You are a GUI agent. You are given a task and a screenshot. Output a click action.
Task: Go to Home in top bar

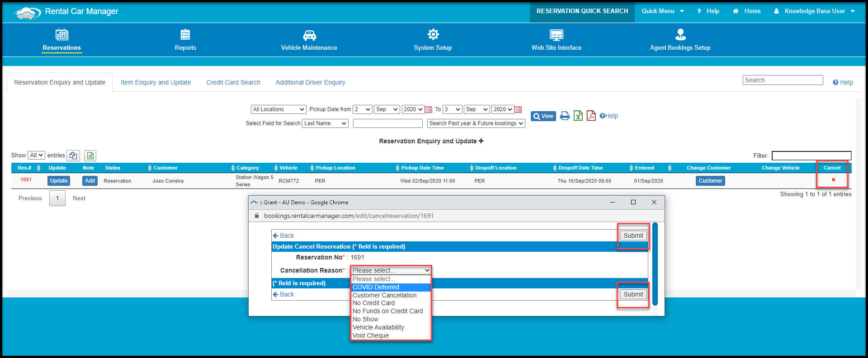(747, 11)
